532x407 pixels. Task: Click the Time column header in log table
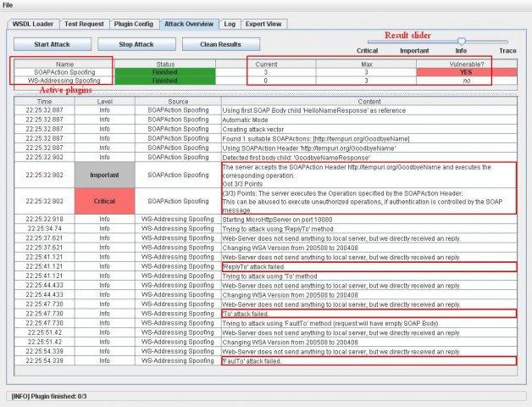pyautogui.click(x=44, y=101)
